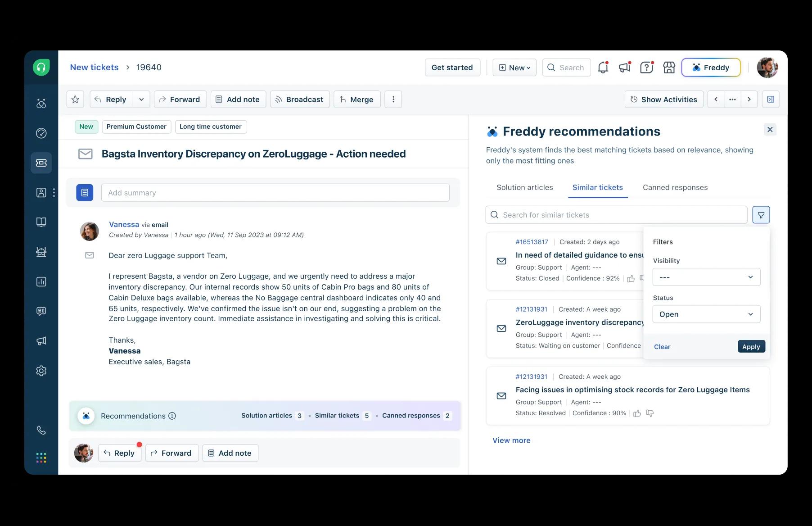Open the Visibility filter dropdown
Image resolution: width=812 pixels, height=526 pixels.
click(x=706, y=277)
